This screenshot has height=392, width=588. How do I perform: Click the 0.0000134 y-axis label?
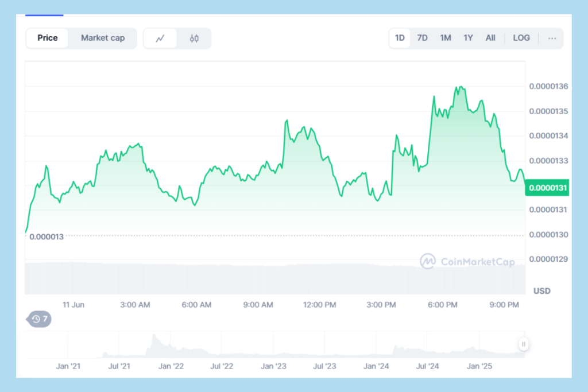548,135
